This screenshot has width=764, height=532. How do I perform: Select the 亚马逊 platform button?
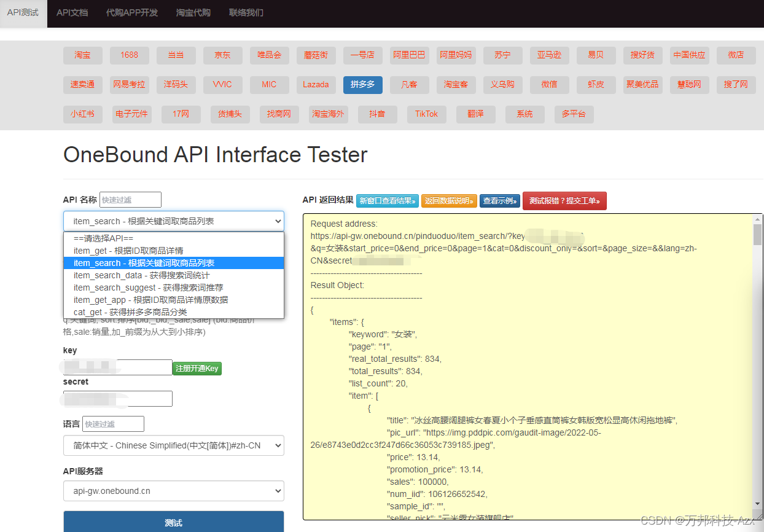[550, 55]
